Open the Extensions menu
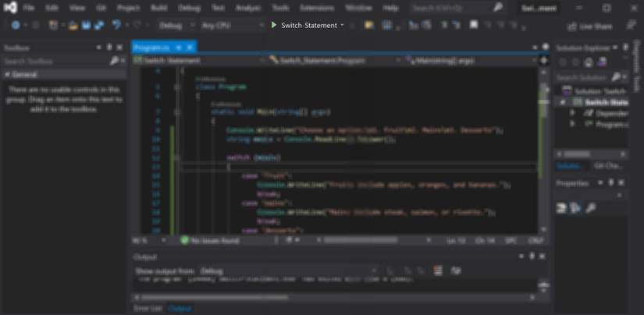Image resolution: width=644 pixels, height=315 pixels. coord(317,9)
